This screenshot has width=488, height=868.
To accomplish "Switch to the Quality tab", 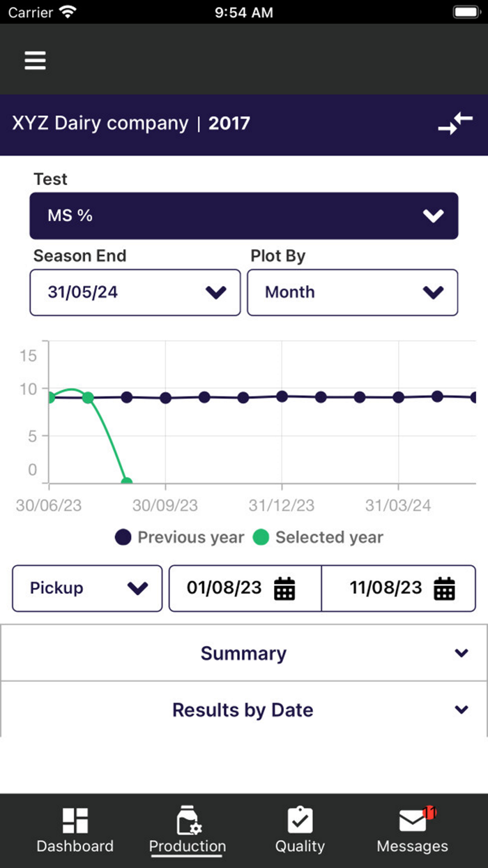I will point(300,829).
